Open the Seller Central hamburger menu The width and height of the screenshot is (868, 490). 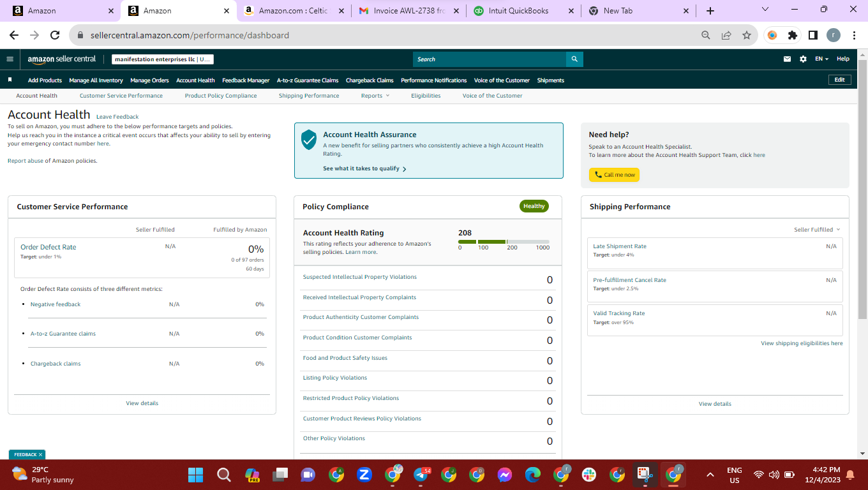(x=10, y=59)
